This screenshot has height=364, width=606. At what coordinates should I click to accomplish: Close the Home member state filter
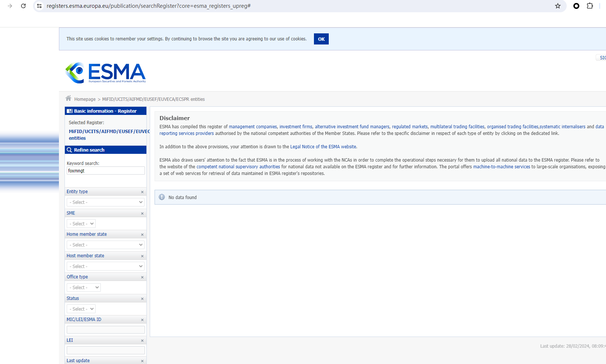(x=142, y=235)
